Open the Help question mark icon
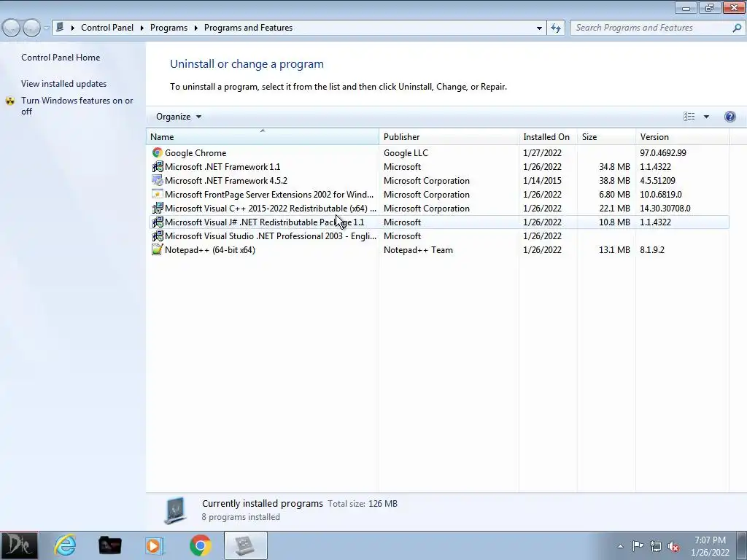Viewport: 747px width, 560px height. pos(729,117)
